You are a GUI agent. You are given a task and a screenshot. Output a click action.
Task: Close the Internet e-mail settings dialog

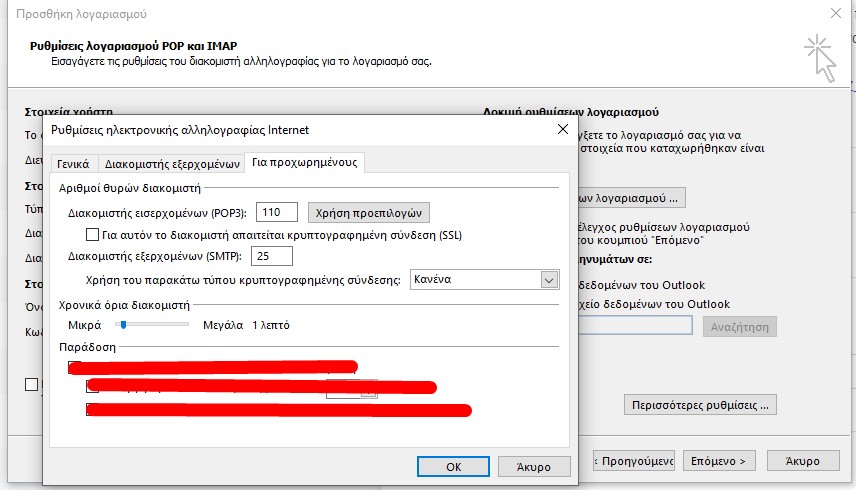coord(561,129)
